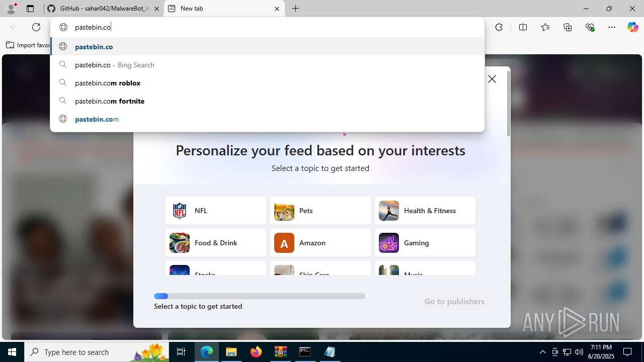The height and width of the screenshot is (362, 644).
Task: Open File Explorer on the taskbar
Action: click(x=231, y=352)
